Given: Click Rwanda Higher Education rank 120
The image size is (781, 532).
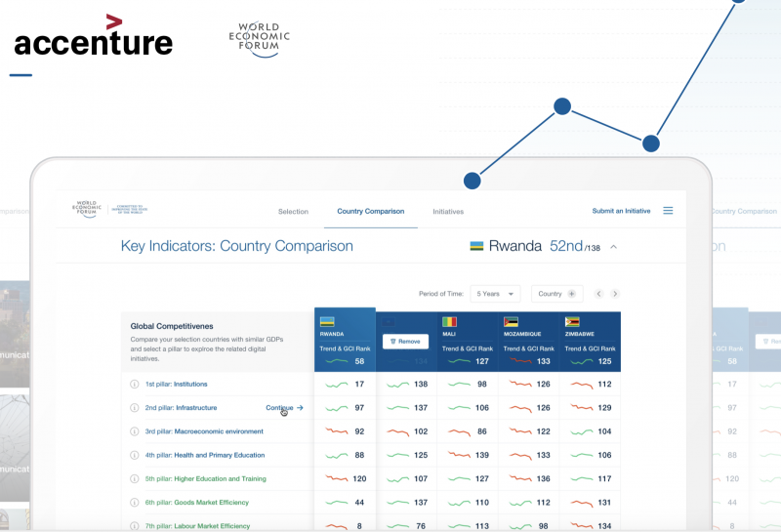Looking at the screenshot, I should (359, 478).
